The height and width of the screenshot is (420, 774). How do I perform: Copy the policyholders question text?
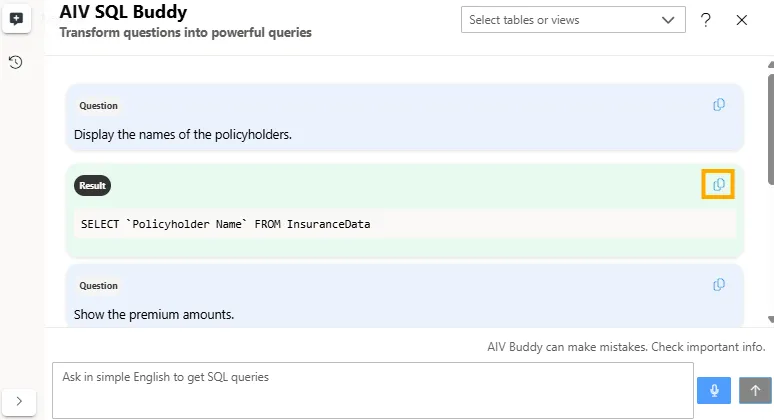[x=718, y=105]
